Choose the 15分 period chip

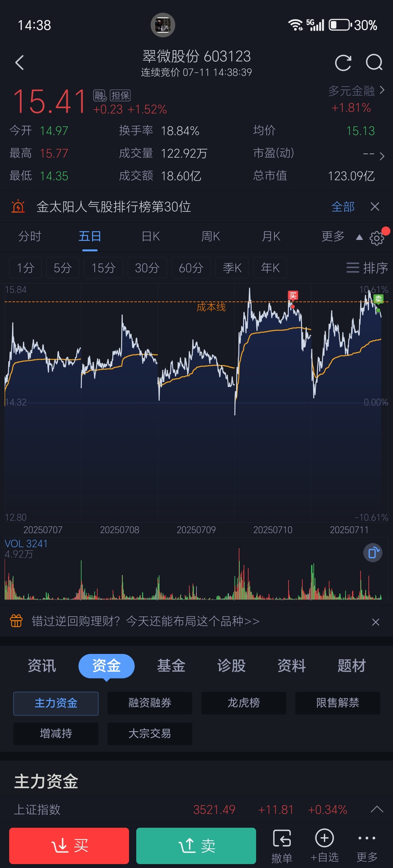[x=103, y=267]
